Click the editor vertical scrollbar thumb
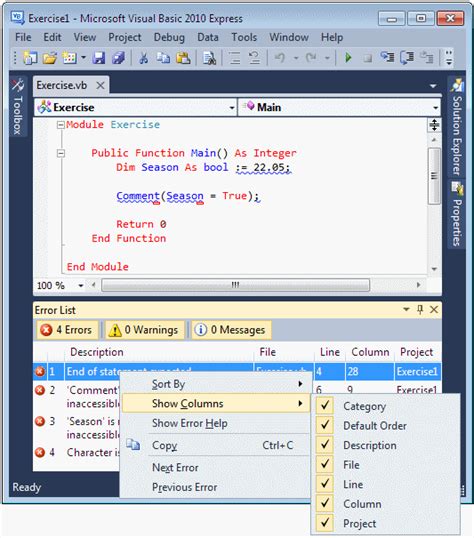 (x=434, y=176)
